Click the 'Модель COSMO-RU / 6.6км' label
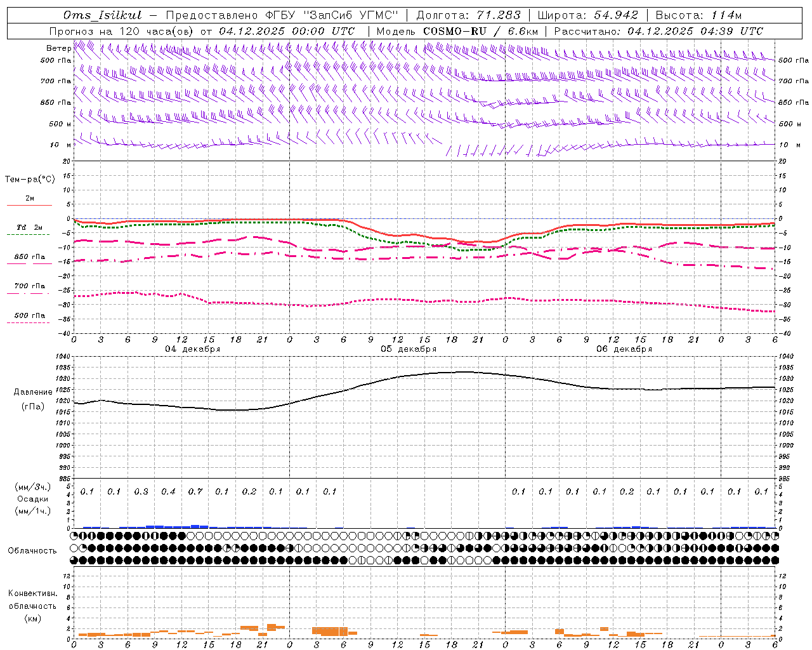The height and width of the screenshot is (650, 812). pyautogui.click(x=457, y=31)
